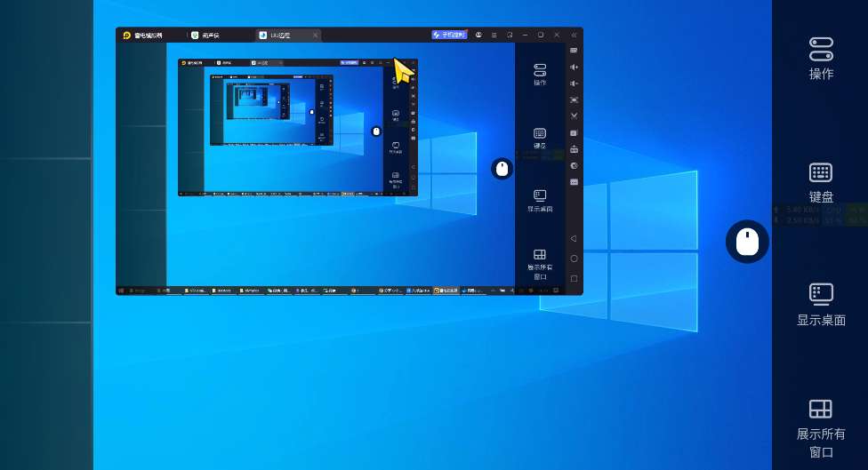Close the UU远程 tab
The image size is (868, 470).
315,35
